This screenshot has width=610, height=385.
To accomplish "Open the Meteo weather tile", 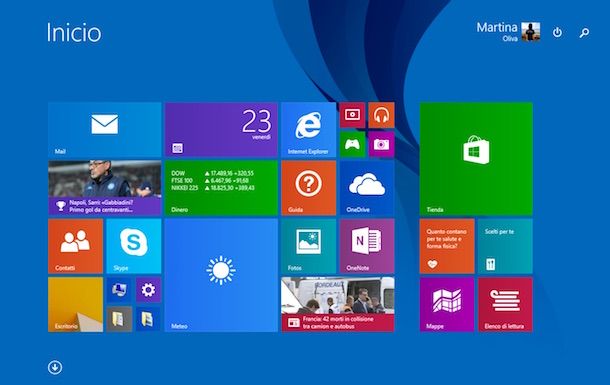I will pos(221,275).
